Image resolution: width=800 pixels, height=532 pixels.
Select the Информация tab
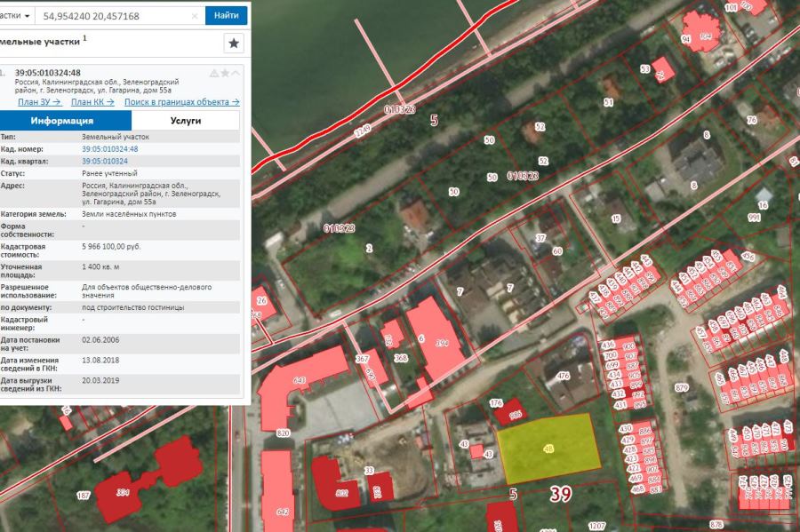[60, 121]
